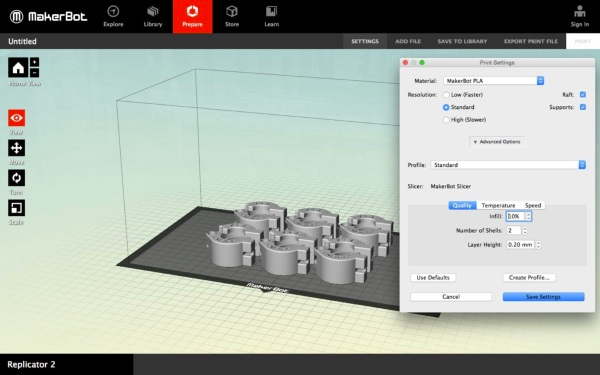
Task: Zoom out with the minus button
Action: [x=34, y=73]
